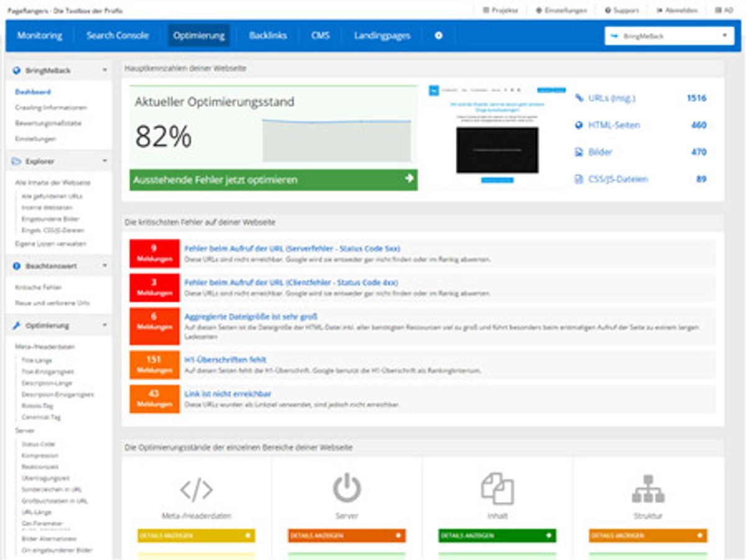
Task: Select Canonical Tag in the sidebar
Action: 40,417
